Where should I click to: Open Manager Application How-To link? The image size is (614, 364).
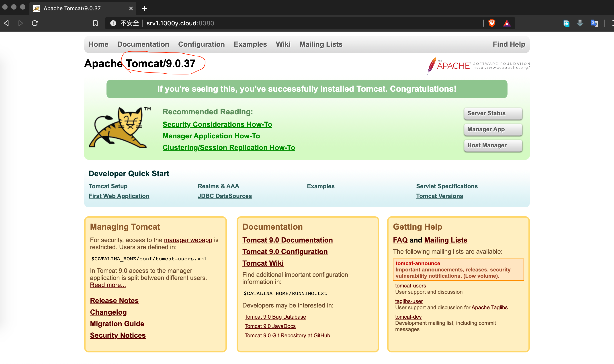coord(211,136)
